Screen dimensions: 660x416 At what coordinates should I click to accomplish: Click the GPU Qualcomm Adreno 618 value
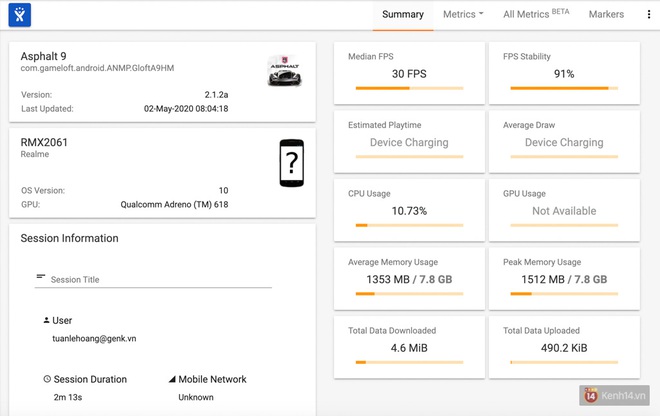click(x=174, y=205)
